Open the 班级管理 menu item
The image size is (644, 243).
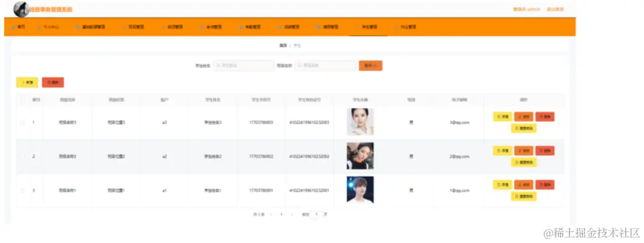coord(134,27)
